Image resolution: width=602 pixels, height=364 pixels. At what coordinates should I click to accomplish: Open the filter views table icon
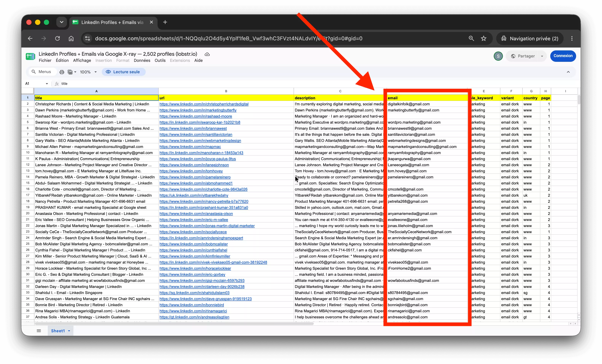point(72,72)
